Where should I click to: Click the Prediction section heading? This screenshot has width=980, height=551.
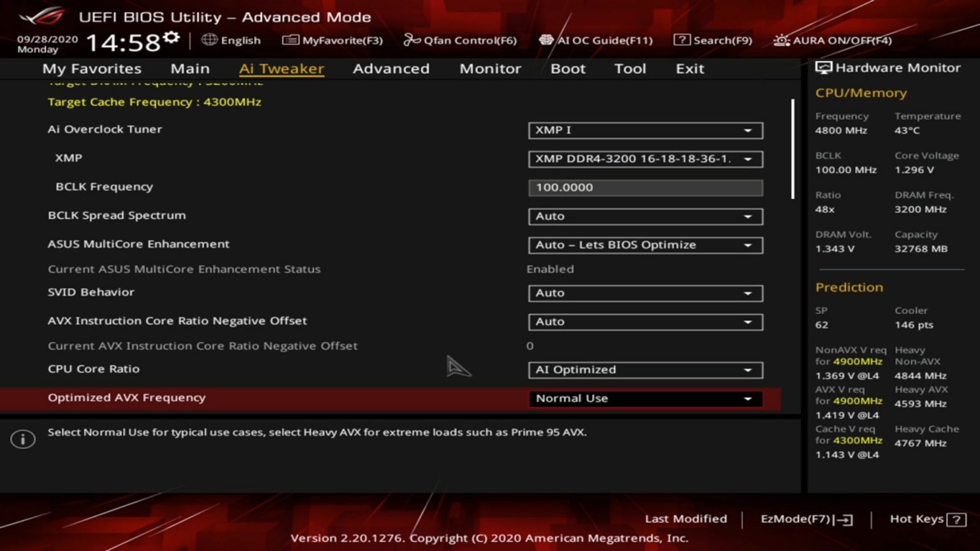pyautogui.click(x=849, y=288)
